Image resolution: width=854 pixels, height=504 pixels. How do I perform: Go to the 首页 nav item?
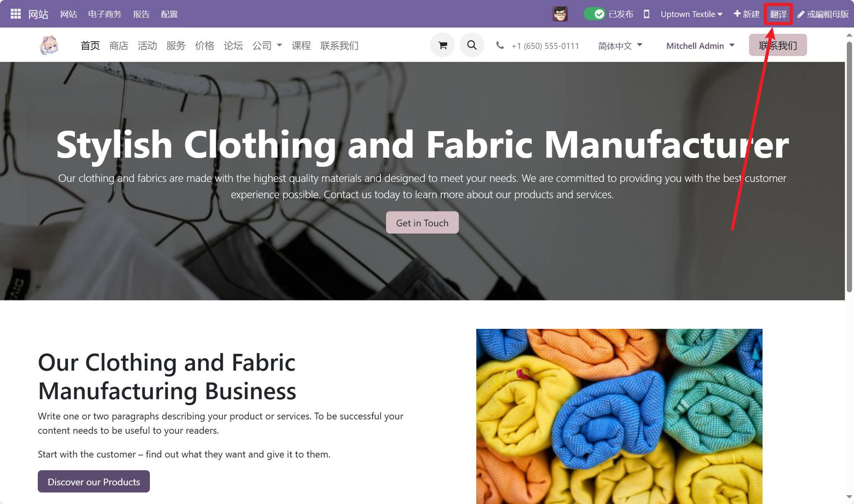[x=90, y=45]
